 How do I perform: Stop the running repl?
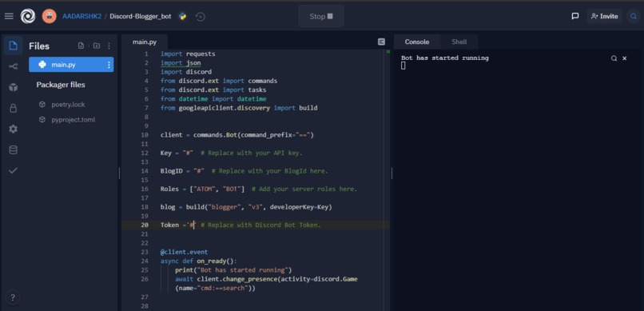(321, 17)
